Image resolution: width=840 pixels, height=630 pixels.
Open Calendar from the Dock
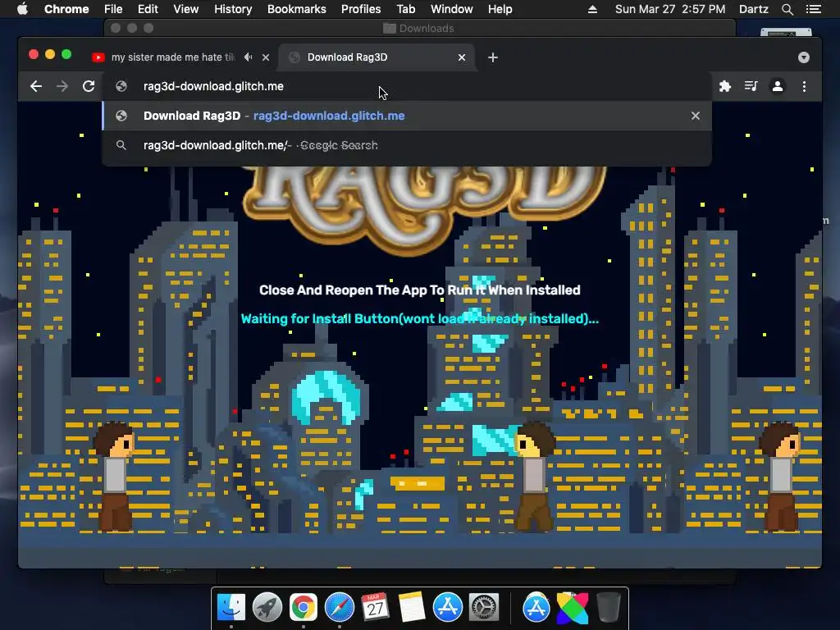coord(375,608)
